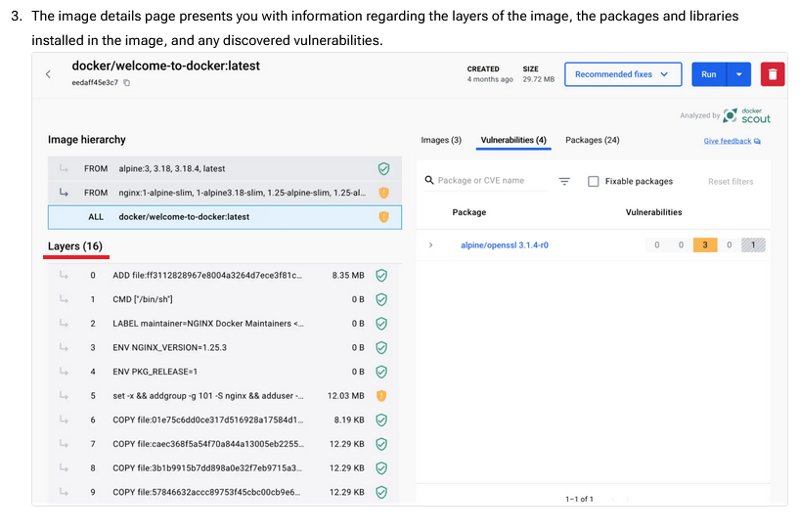This screenshot has height=532, width=800.
Task: Click the hatched unspecified severity count 1
Action: coord(753,245)
